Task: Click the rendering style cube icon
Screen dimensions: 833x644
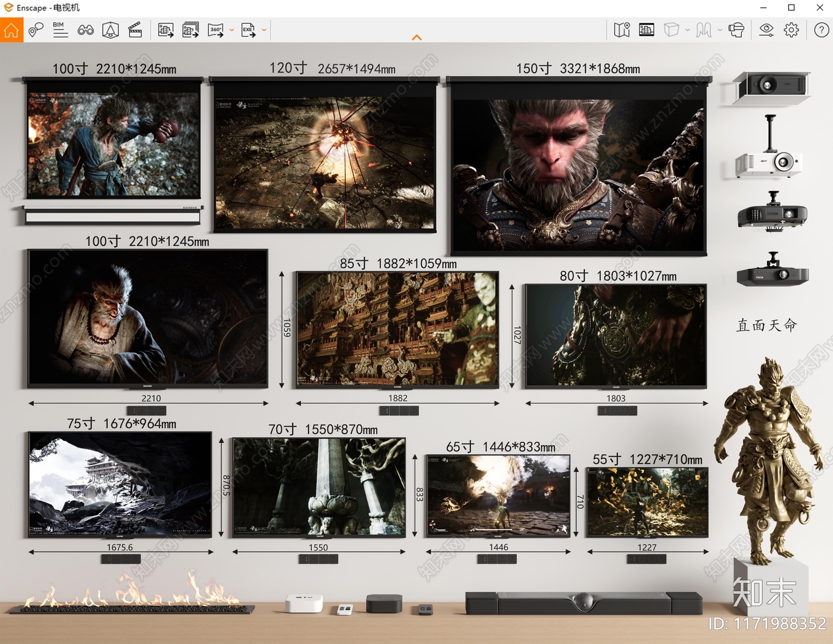Action: (x=672, y=30)
